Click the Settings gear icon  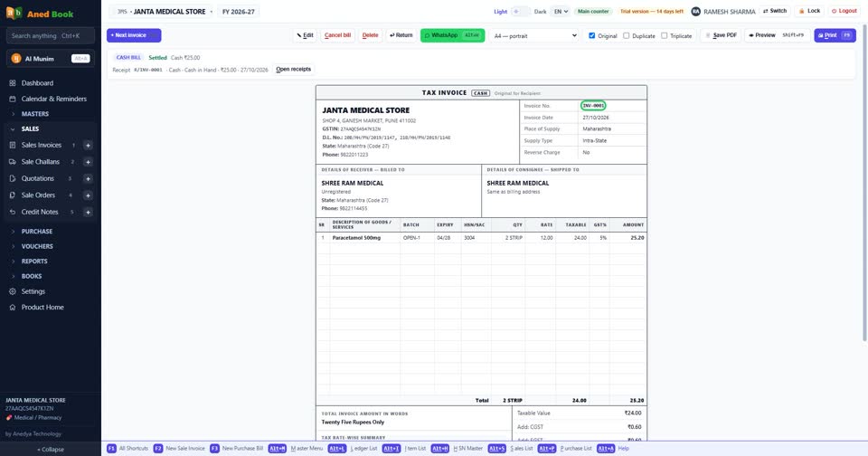(12, 291)
